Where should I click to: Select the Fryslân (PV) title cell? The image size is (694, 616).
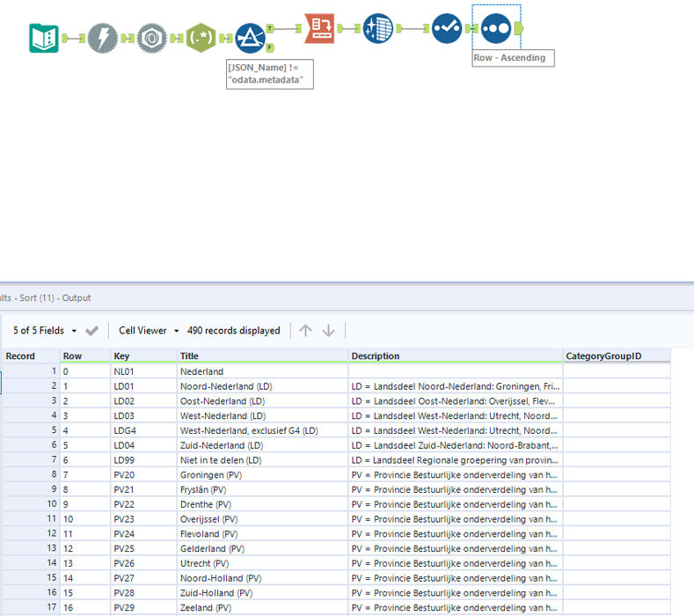[262, 489]
